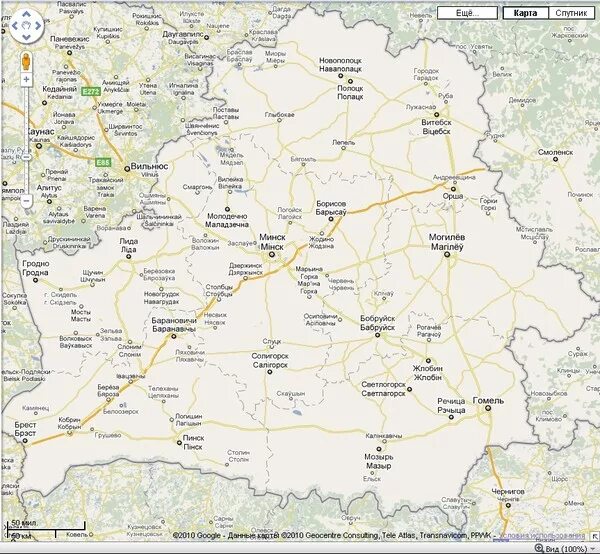Open the Условия использования link

coord(541,536)
